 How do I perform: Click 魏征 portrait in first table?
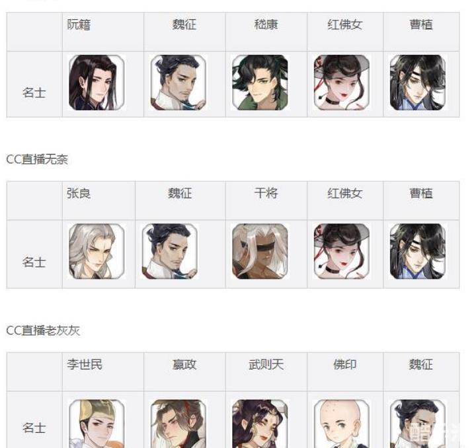click(178, 83)
